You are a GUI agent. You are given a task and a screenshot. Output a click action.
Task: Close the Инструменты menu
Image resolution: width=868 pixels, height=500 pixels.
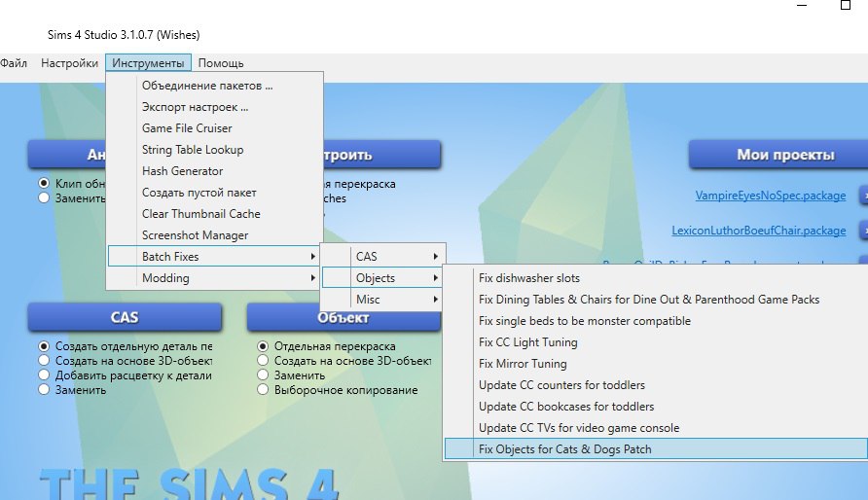(x=148, y=63)
